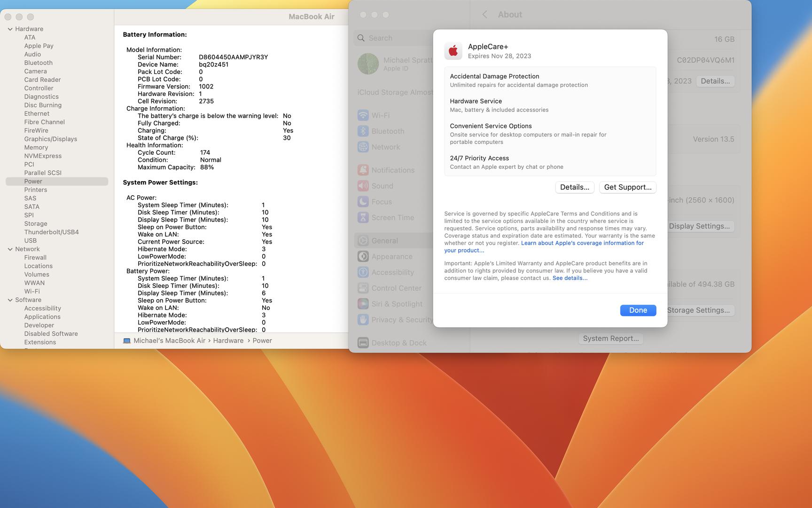Click Power in the System Information path bar
Viewport: 812px width, 508px height.
(262, 341)
